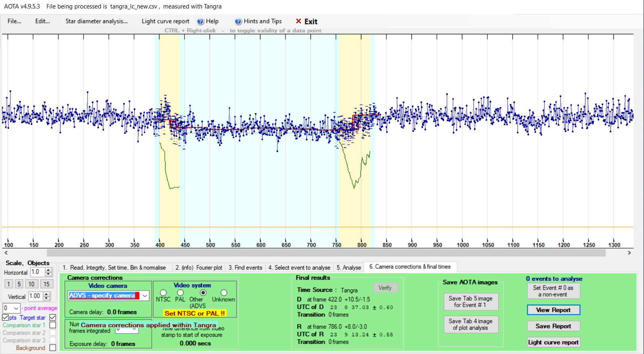Image resolution: width=644 pixels, height=354 pixels.
Task: Increase Horizontal scale with the up arrow
Action: (48, 270)
